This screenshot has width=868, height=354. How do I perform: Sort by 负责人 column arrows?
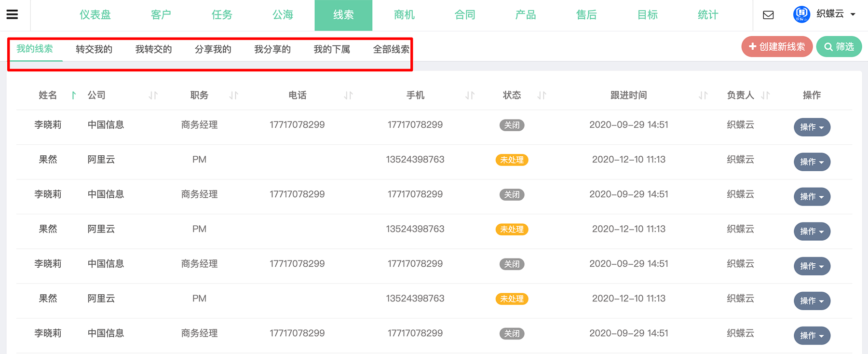point(765,95)
